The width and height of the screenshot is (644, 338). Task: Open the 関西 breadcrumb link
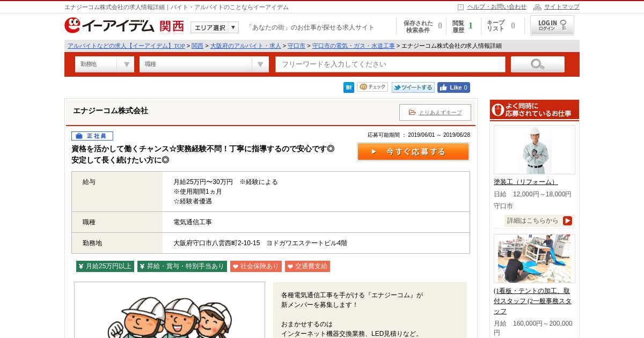coord(197,46)
